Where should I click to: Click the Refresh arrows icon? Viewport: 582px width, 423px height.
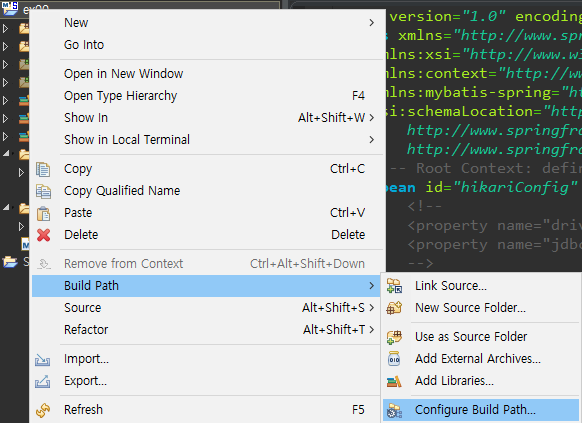(43, 410)
